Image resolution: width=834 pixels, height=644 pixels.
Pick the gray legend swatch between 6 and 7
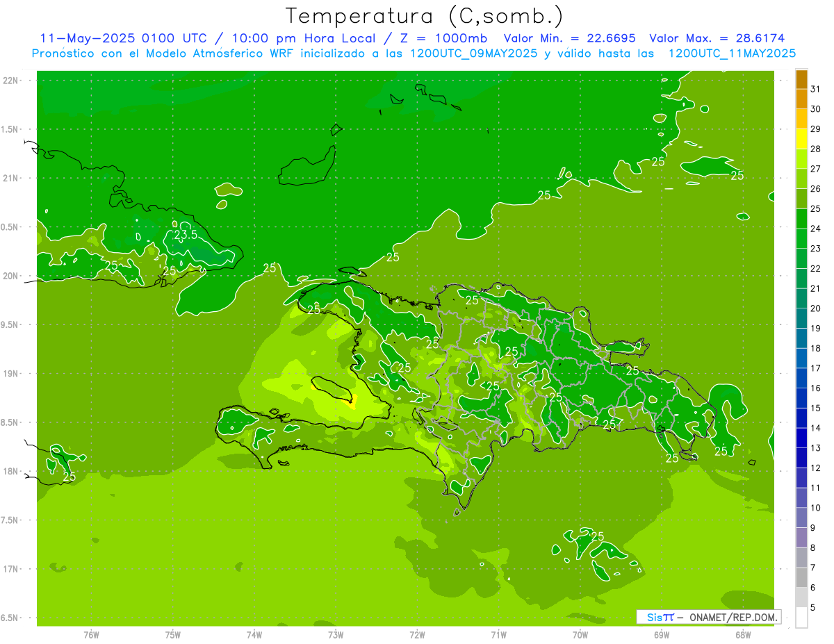click(x=801, y=577)
